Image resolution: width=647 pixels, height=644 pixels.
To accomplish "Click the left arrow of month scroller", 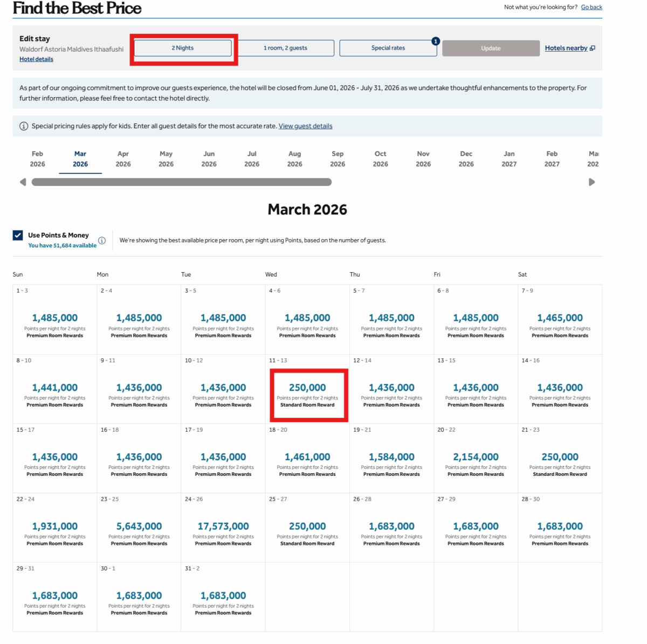I will [x=23, y=182].
